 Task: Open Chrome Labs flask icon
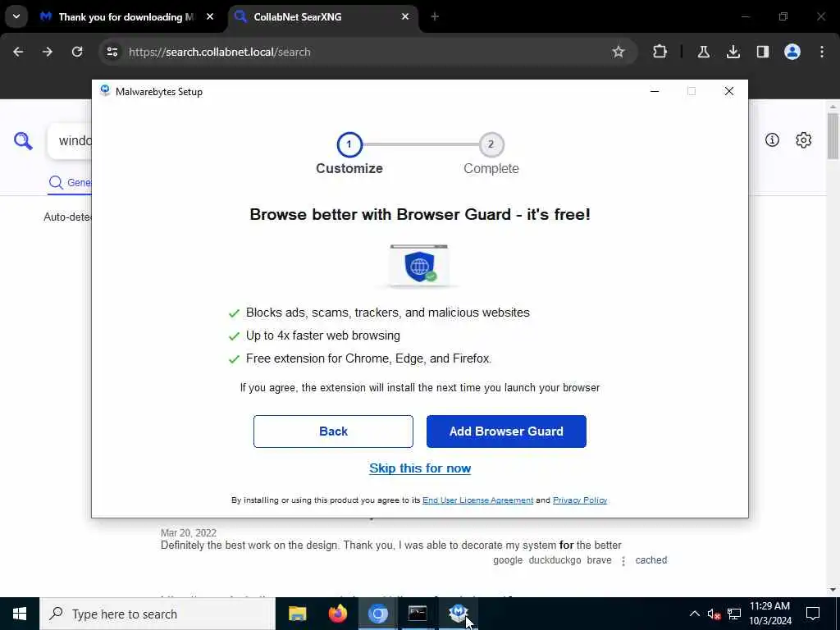click(x=703, y=52)
